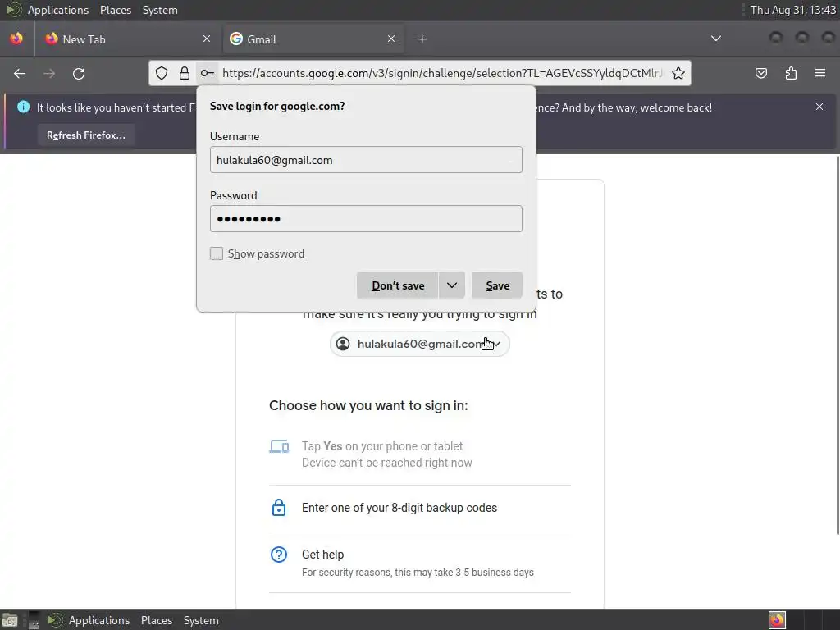840x630 pixels.
Task: Select Tap Yes on your phone or tablet
Action: (x=420, y=454)
